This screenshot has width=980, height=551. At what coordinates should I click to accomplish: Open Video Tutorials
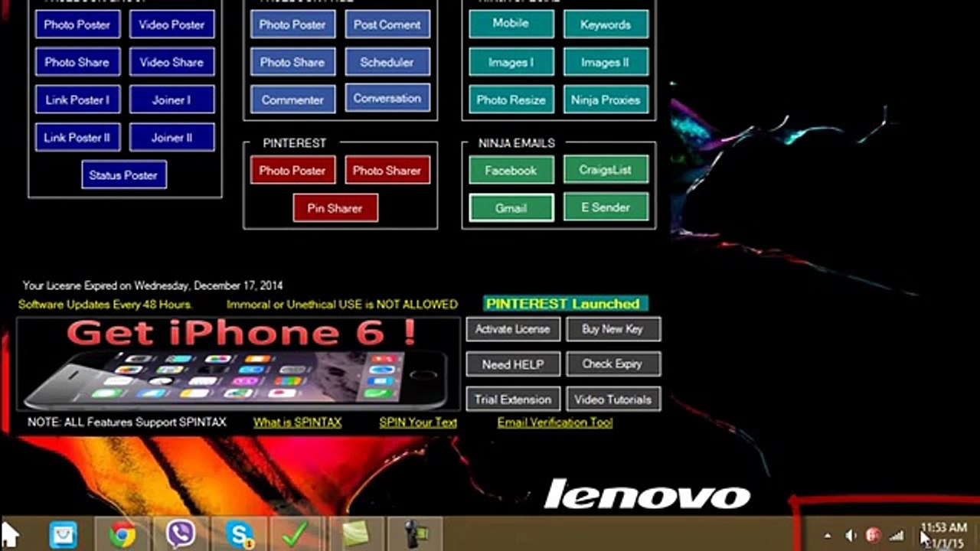click(x=612, y=399)
